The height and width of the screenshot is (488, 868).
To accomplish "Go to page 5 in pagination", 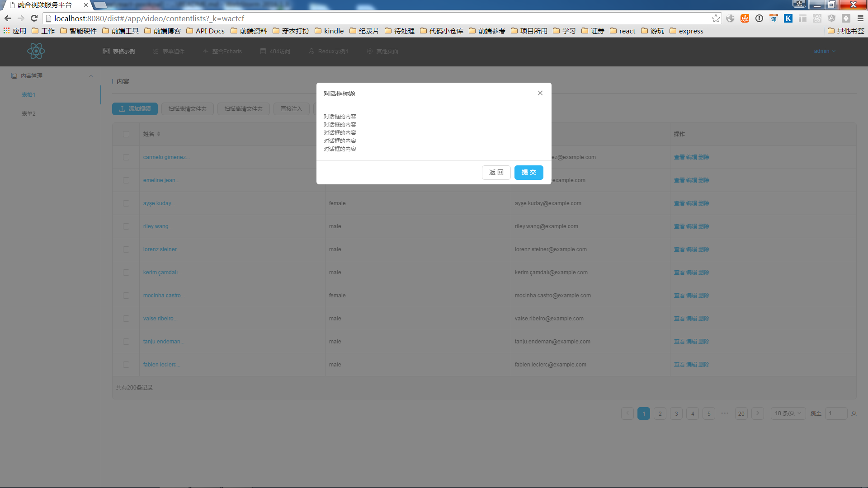I will pos(709,413).
